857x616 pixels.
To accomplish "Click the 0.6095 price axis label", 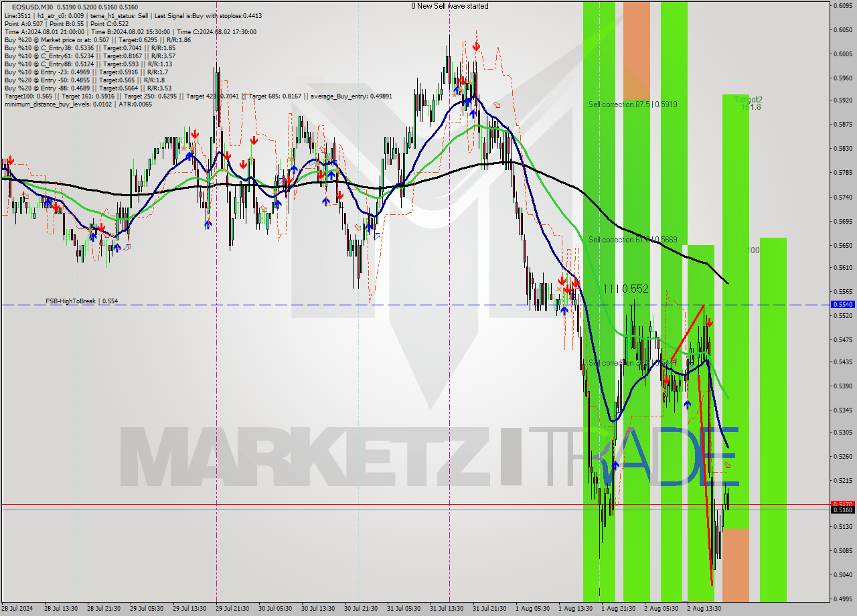I will coord(843,6).
